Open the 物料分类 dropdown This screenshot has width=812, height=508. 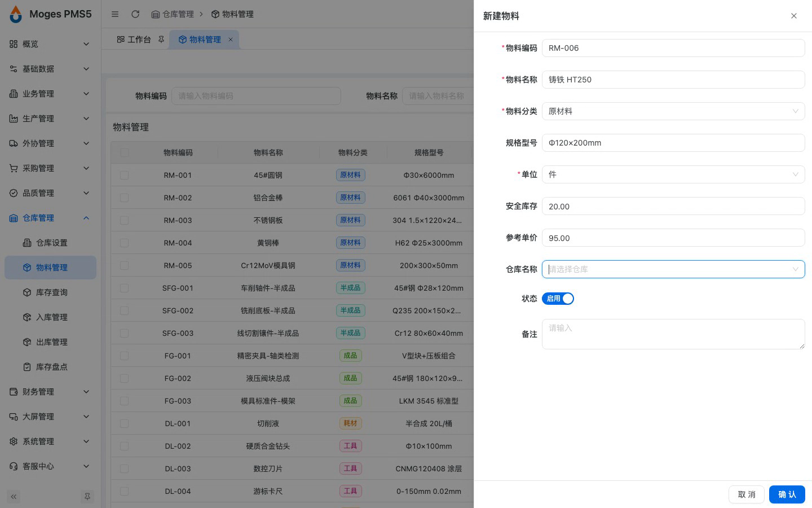673,111
